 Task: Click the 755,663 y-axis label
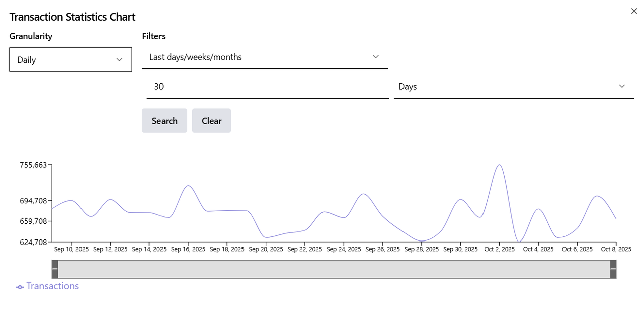pos(33,165)
